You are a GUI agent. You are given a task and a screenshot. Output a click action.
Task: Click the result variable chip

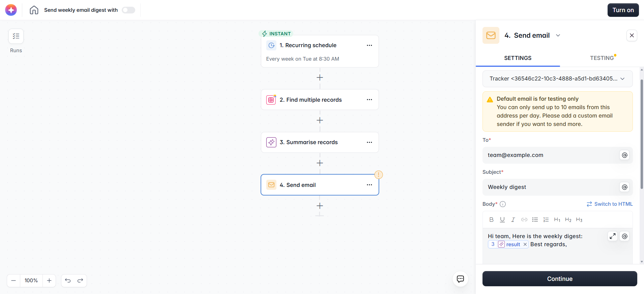[508, 244]
